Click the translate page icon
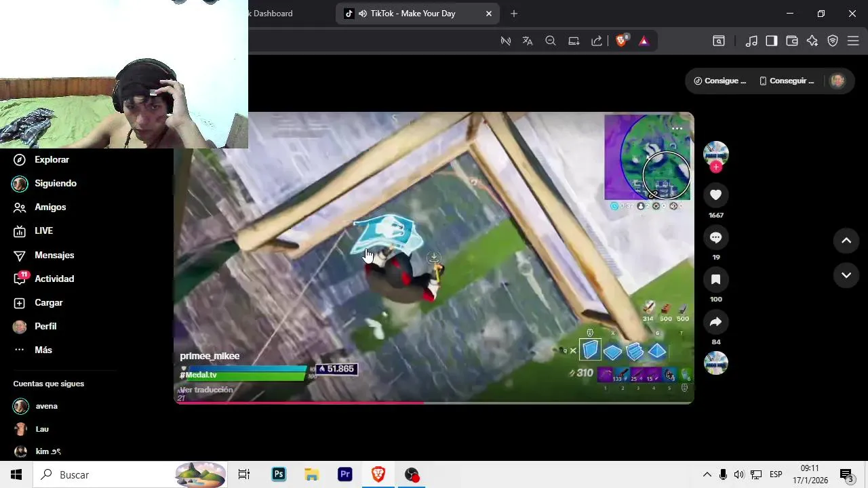Screen dimensions: 868x488 tap(528, 41)
